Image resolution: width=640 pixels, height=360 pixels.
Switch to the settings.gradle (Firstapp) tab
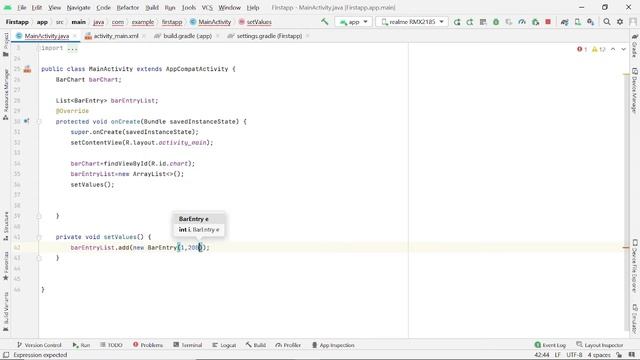tap(269, 36)
